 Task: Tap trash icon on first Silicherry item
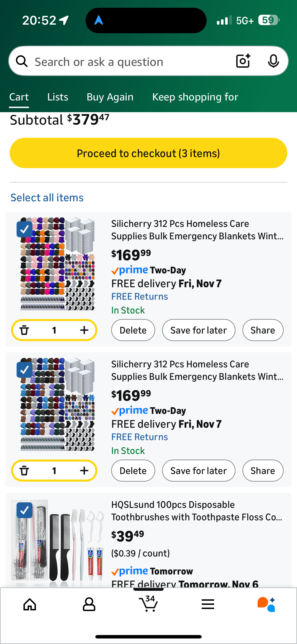(24, 330)
